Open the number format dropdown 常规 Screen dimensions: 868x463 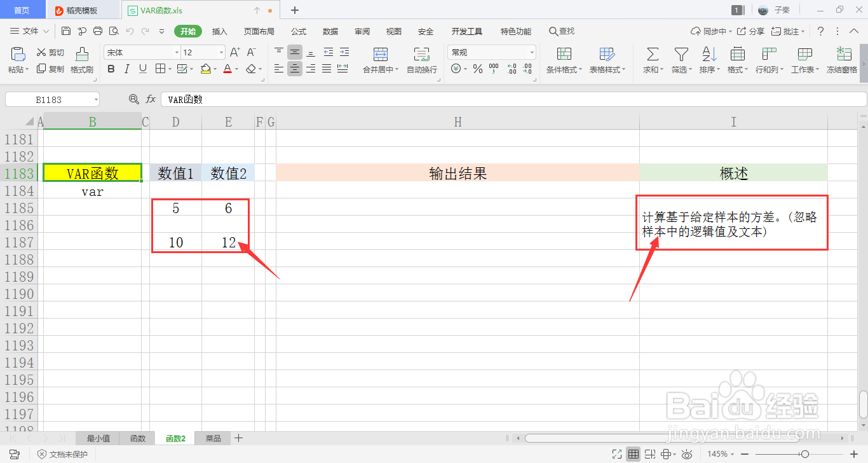[532, 53]
